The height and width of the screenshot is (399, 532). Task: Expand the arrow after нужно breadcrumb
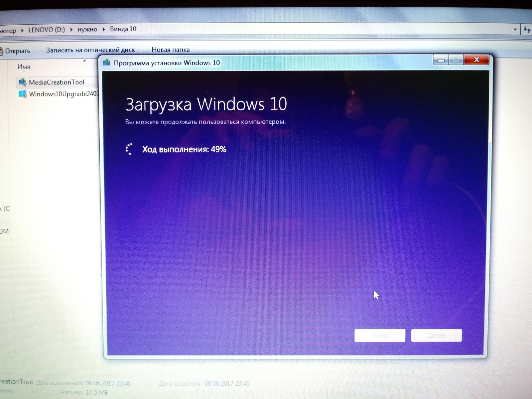(103, 29)
